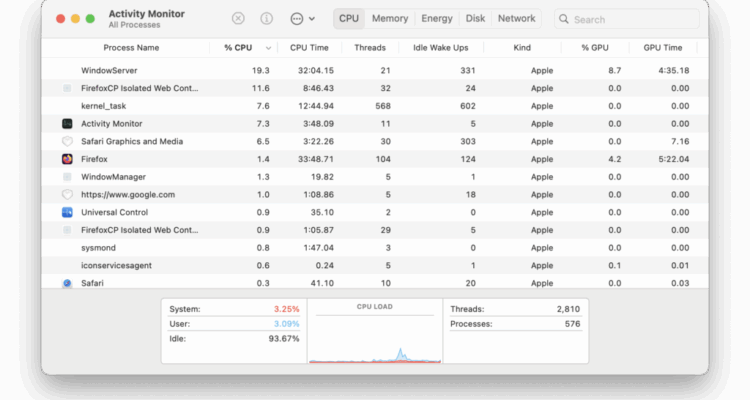Switch to the Network tab
This screenshot has width=750, height=400.
point(517,19)
